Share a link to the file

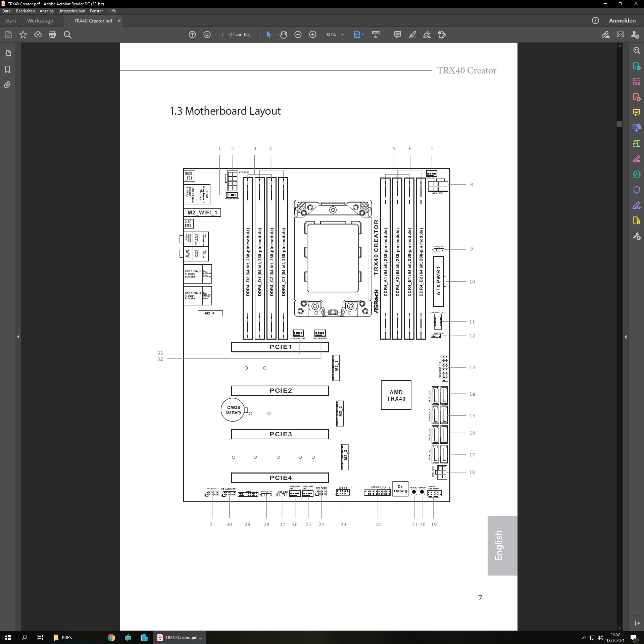coord(606,35)
